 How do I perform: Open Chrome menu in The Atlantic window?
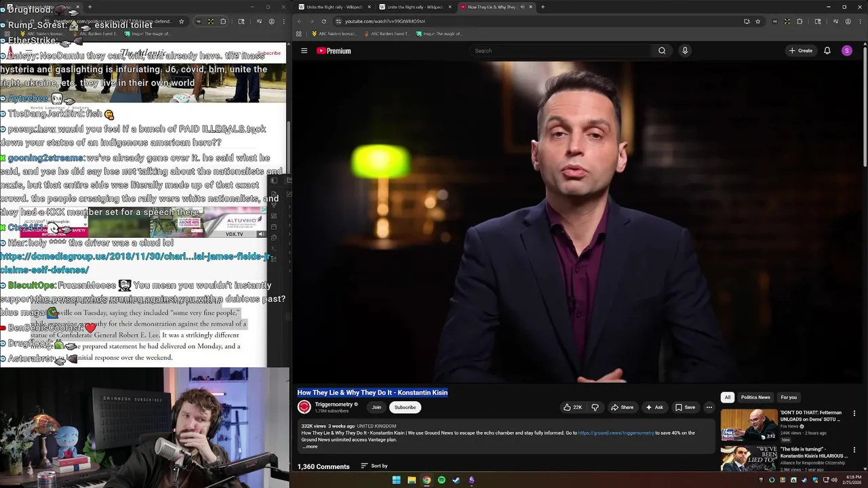(x=283, y=21)
